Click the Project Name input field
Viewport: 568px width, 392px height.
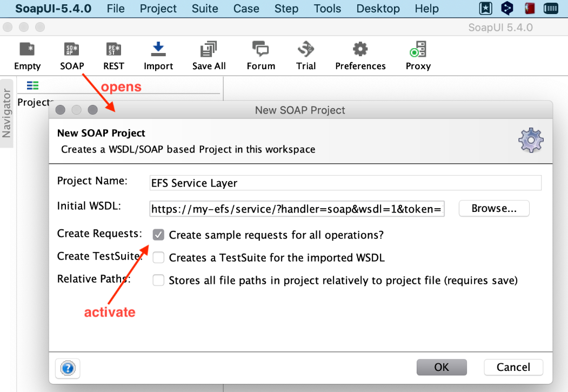345,183
